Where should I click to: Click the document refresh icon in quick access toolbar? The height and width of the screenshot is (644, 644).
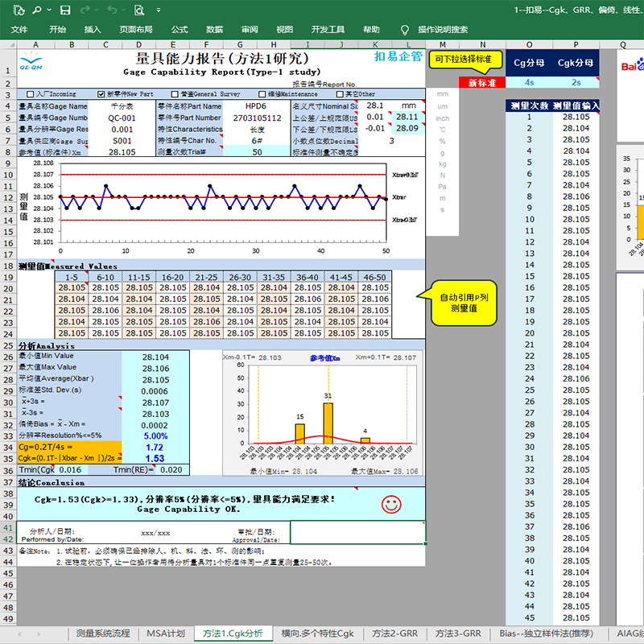coord(19,10)
